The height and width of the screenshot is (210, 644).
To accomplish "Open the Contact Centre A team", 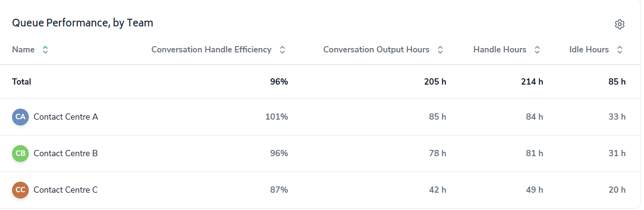I will (x=66, y=117).
